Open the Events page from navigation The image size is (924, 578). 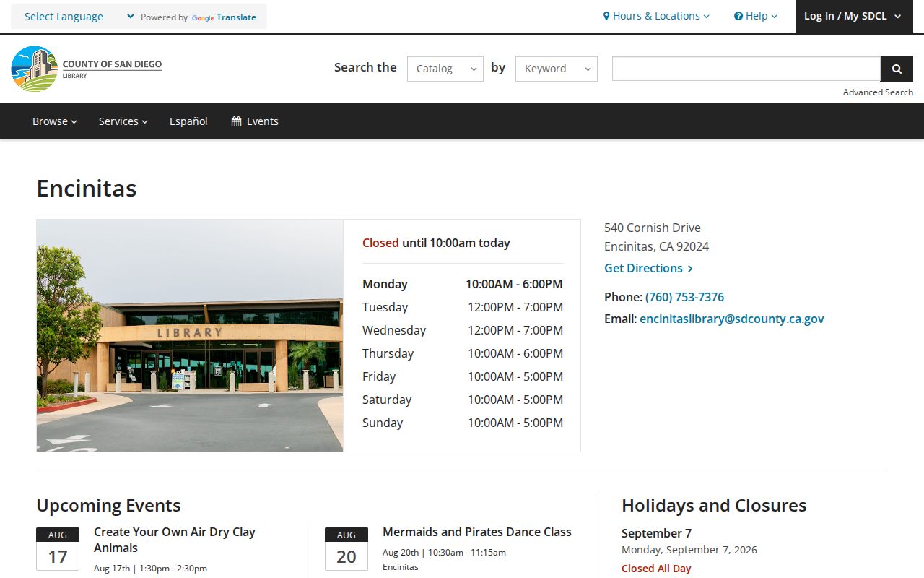pyautogui.click(x=255, y=121)
